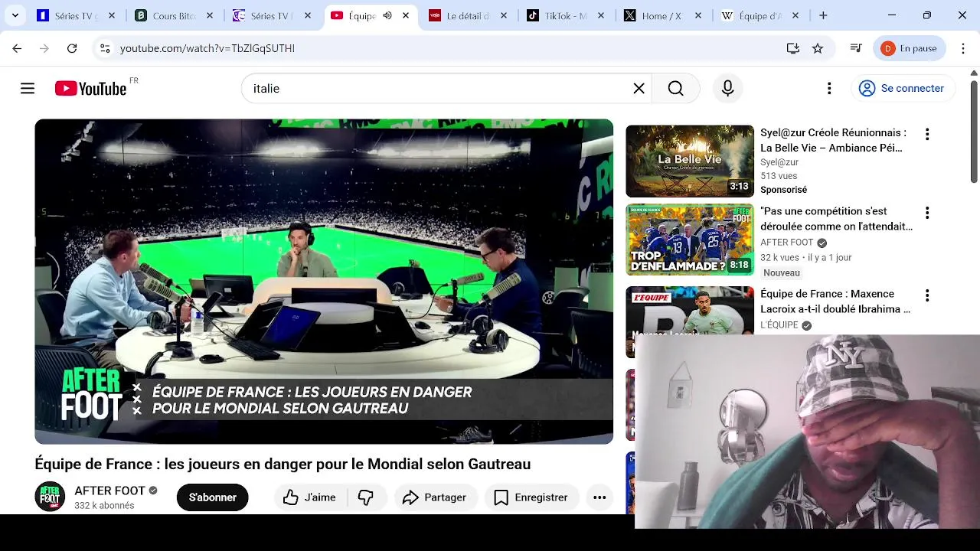The height and width of the screenshot is (551, 980).
Task: Click the S'abonner button
Action: [x=212, y=497]
